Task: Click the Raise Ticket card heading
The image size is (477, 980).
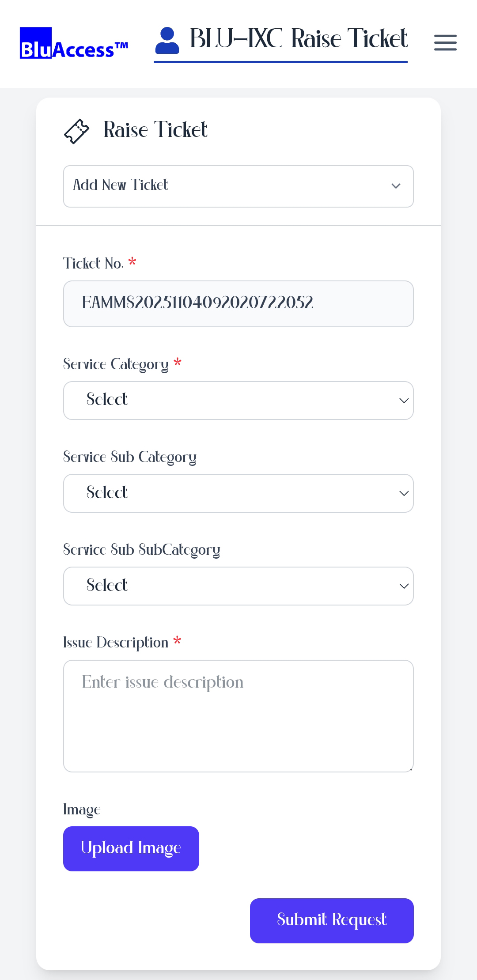Action: point(155,130)
